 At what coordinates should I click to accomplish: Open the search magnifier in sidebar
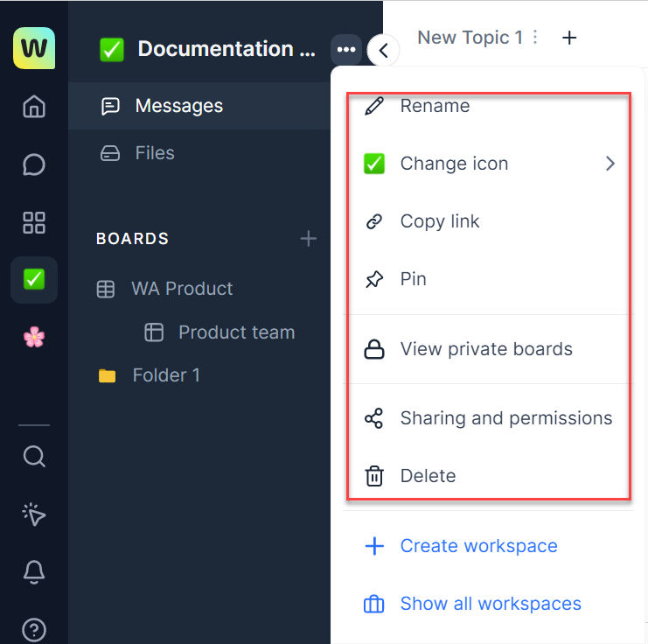(34, 457)
